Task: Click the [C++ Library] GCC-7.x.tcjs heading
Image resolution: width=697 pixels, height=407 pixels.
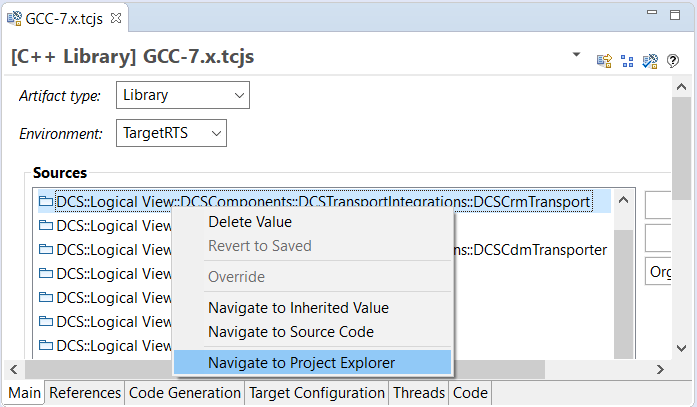Action: pyautogui.click(x=132, y=57)
